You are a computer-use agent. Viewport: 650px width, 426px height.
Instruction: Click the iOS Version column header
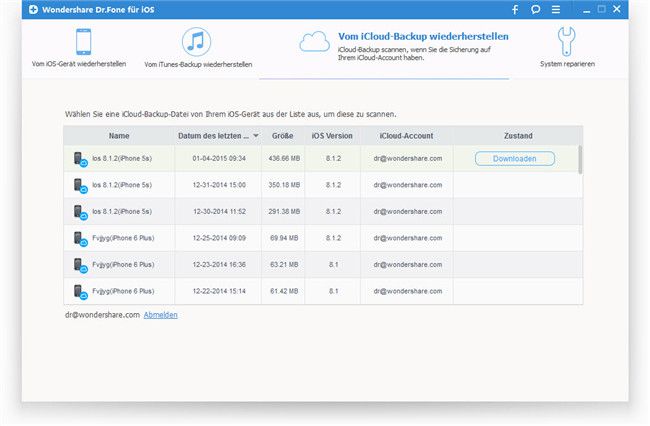332,136
